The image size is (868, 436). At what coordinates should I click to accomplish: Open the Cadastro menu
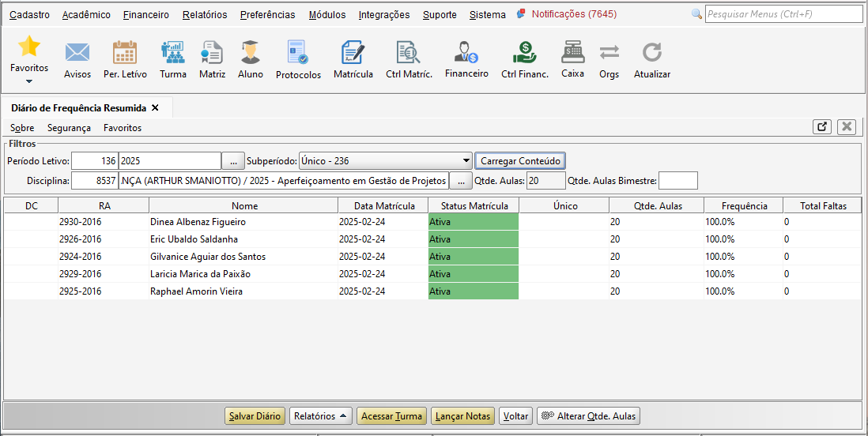29,15
